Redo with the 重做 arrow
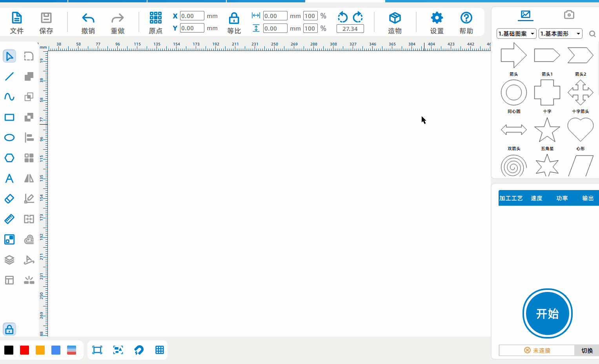This screenshot has width=599, height=364. pyautogui.click(x=117, y=18)
